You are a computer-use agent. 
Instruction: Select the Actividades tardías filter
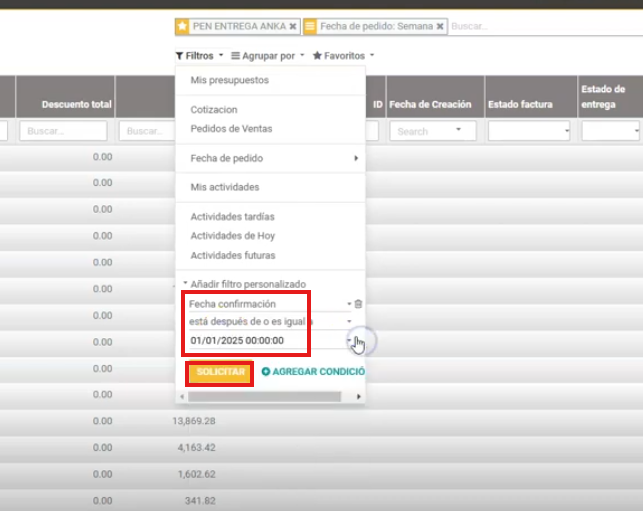click(233, 217)
